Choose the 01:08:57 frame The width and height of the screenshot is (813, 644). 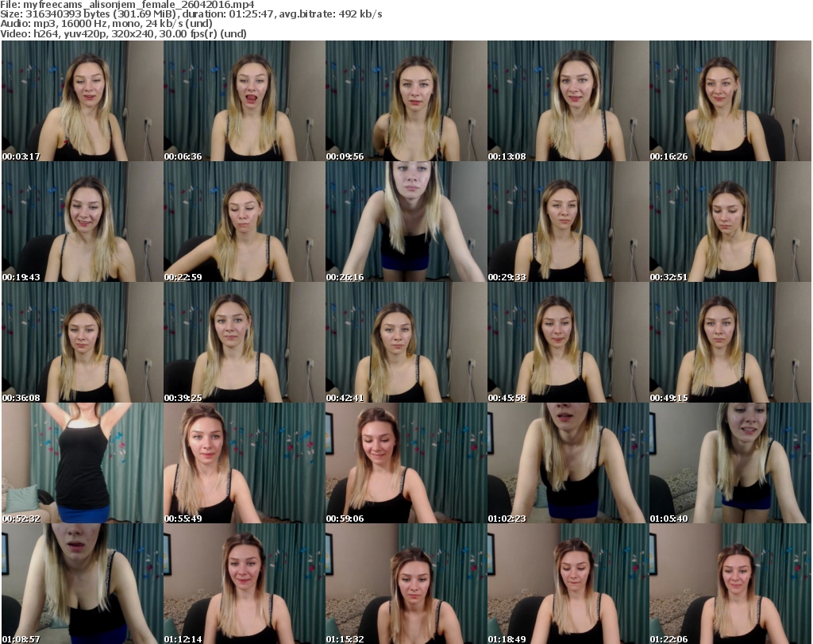pyautogui.click(x=83, y=584)
